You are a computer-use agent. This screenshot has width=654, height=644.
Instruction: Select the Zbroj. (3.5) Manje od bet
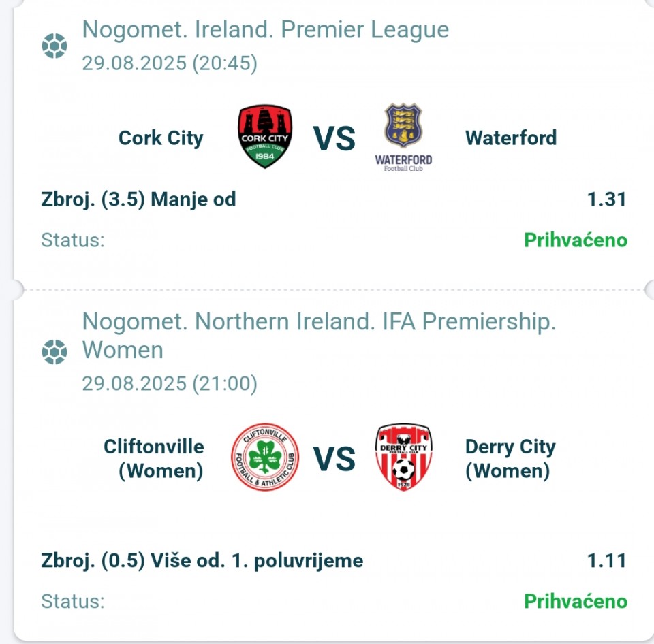coord(138,199)
